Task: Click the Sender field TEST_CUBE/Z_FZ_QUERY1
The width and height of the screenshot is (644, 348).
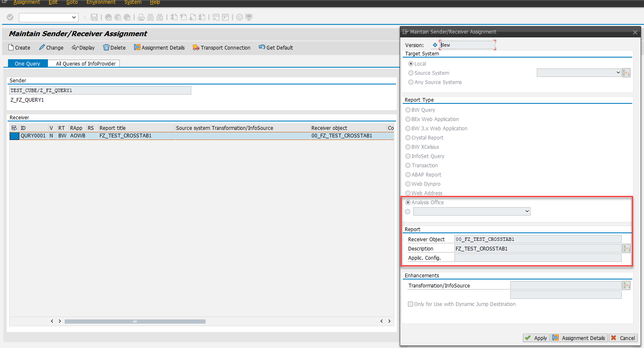Action: 100,90
